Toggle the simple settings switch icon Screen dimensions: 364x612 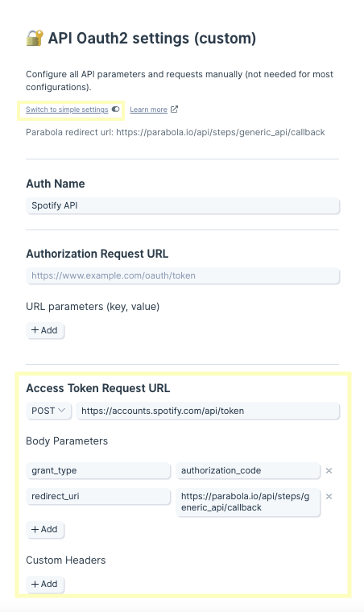click(115, 110)
